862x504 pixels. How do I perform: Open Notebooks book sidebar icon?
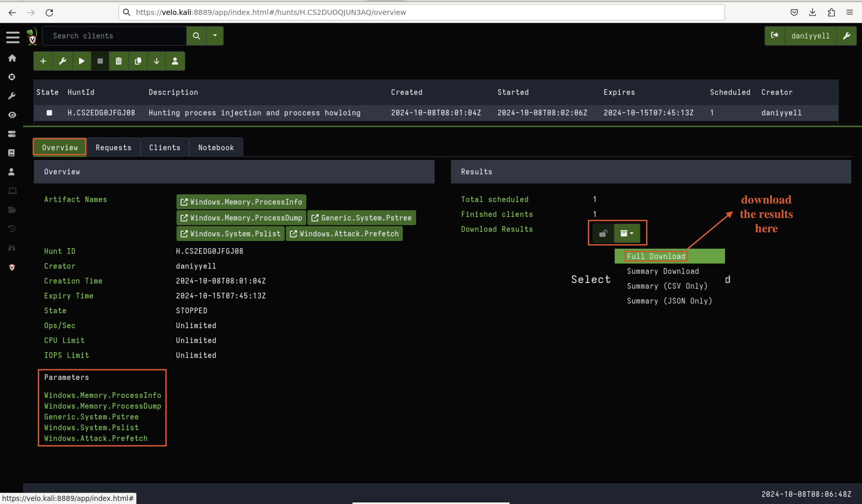coord(12,153)
